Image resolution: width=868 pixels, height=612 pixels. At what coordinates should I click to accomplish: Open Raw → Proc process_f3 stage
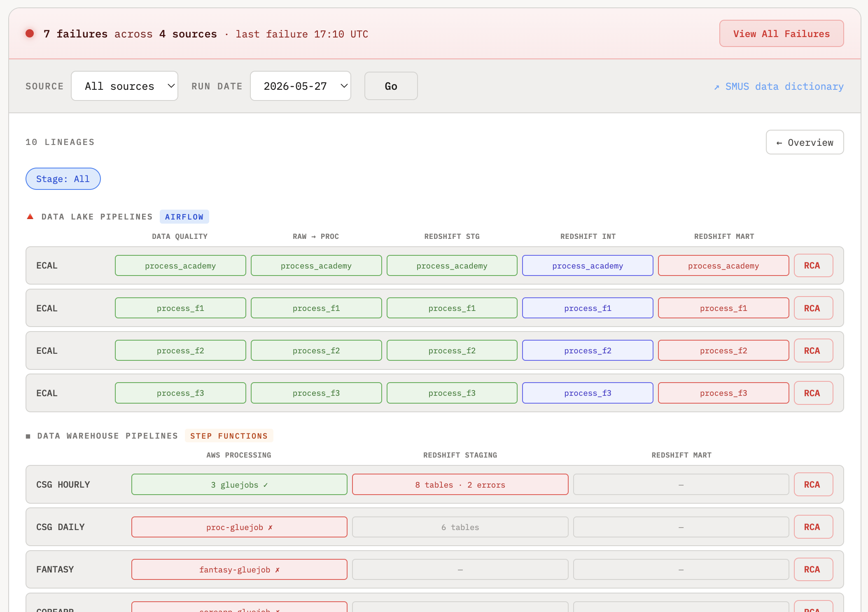pyautogui.click(x=316, y=393)
